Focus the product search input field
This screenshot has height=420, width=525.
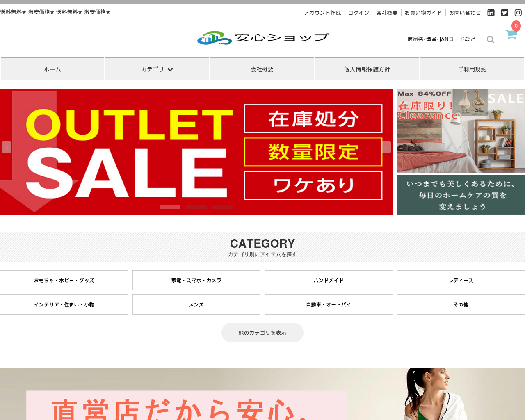444,39
